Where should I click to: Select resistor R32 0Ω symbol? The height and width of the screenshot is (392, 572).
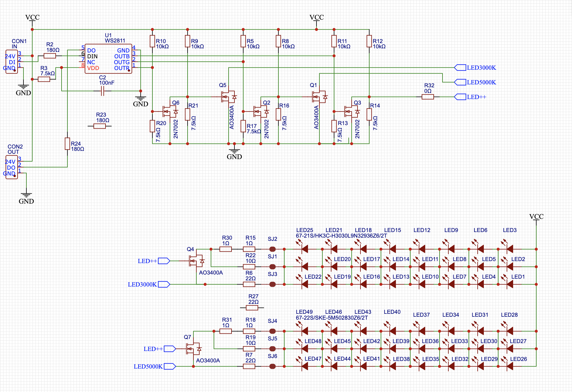click(428, 97)
